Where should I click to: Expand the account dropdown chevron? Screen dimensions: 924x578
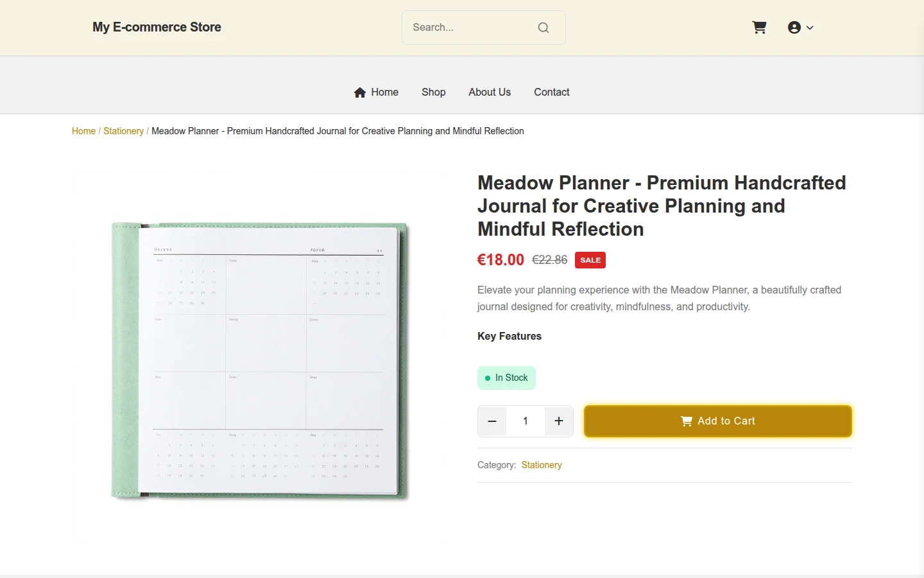click(x=810, y=28)
